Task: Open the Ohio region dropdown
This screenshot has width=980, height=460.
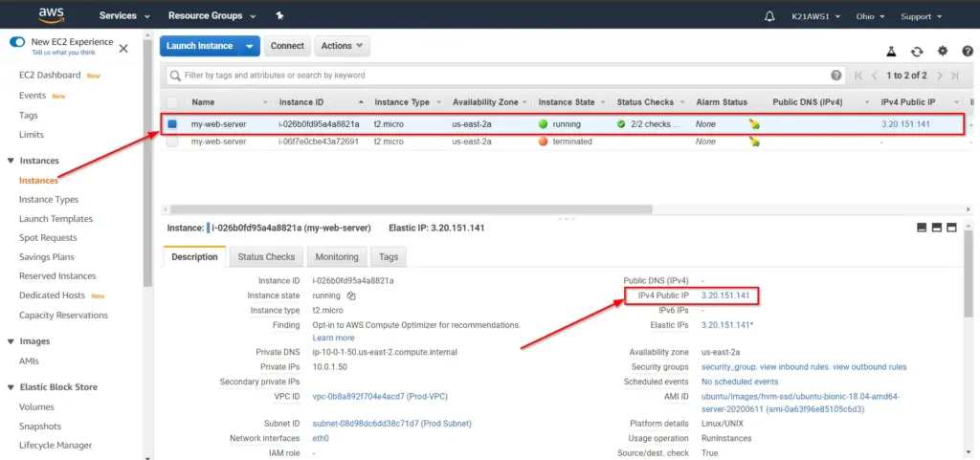Action: 870,17
